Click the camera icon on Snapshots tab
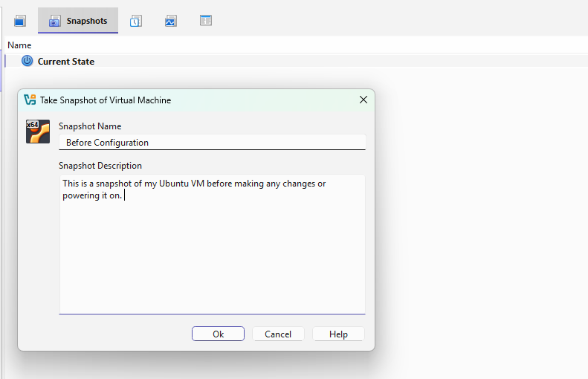588x379 pixels. [x=54, y=21]
